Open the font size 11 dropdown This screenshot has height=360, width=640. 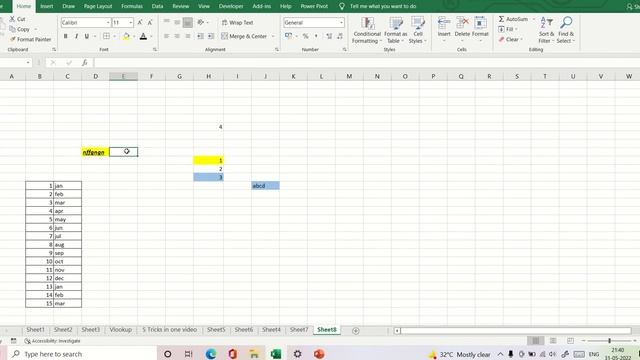tap(131, 23)
